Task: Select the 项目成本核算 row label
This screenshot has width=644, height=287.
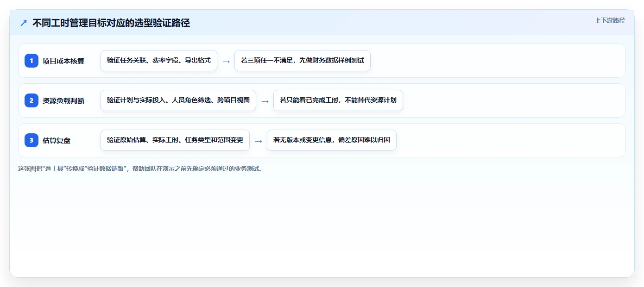Action: pyautogui.click(x=63, y=61)
